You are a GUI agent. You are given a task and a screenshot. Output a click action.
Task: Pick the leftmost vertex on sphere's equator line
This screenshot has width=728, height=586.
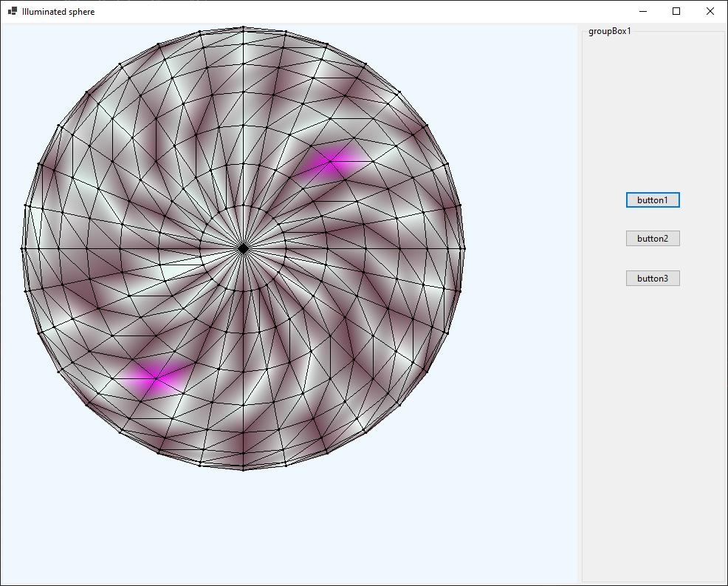[x=23, y=249]
